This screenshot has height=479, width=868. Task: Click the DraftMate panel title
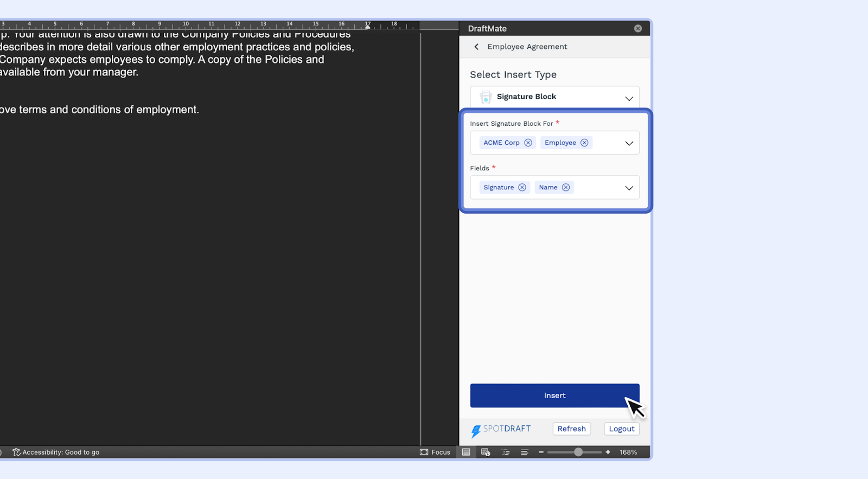click(x=487, y=29)
